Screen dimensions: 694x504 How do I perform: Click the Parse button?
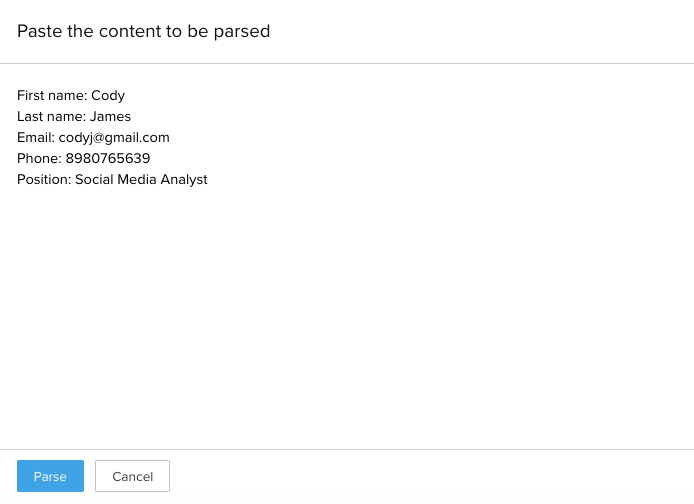50,476
